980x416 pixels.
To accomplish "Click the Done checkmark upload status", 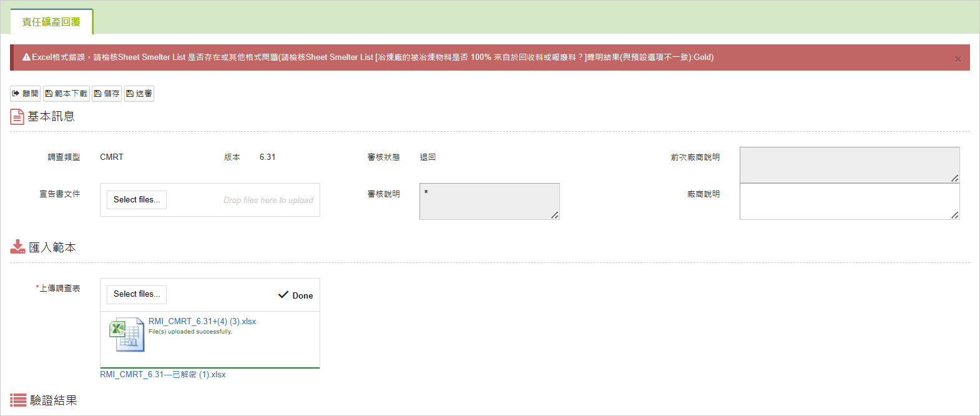I will (x=296, y=295).
